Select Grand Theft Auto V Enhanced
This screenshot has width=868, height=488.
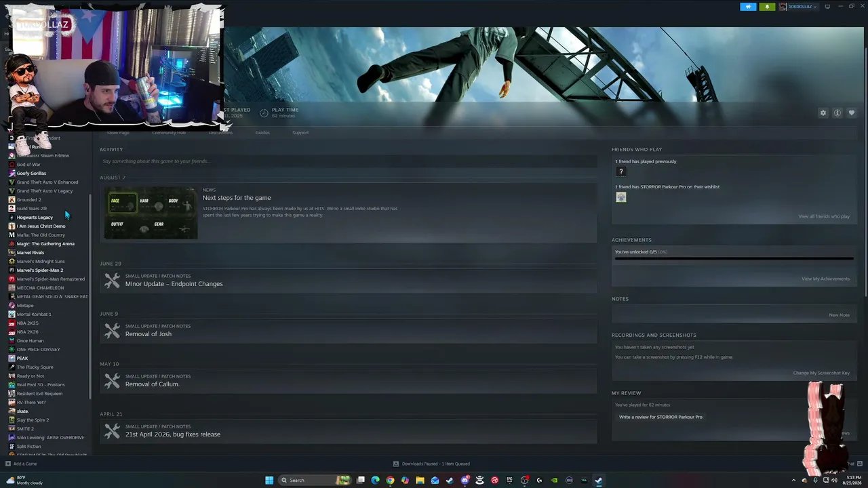click(47, 182)
